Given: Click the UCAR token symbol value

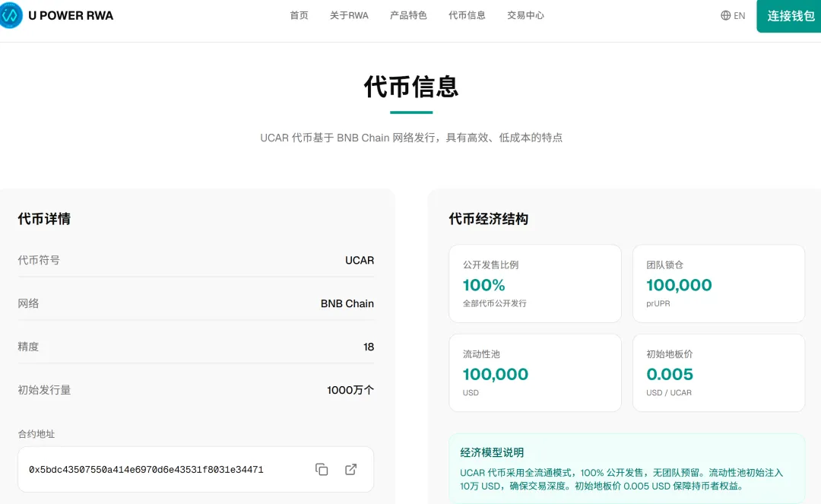Looking at the screenshot, I should coord(359,260).
